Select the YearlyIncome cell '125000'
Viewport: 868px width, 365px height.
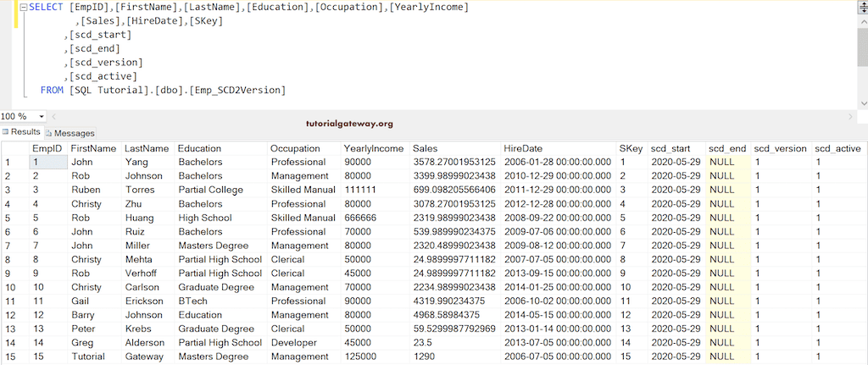[375, 357]
